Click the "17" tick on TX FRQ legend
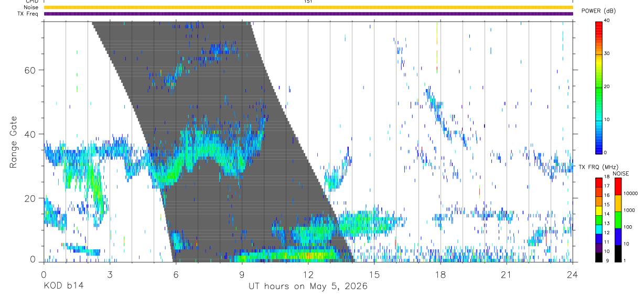 (x=607, y=186)
